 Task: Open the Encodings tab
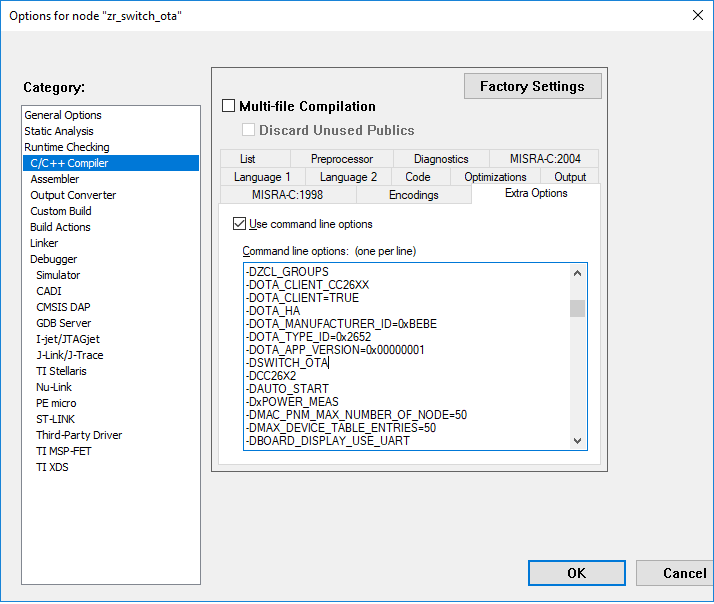coord(413,195)
